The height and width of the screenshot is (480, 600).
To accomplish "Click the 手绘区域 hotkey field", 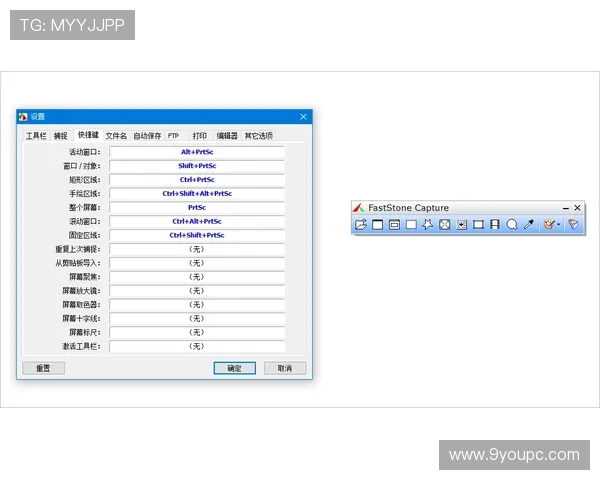I will tap(197, 194).
